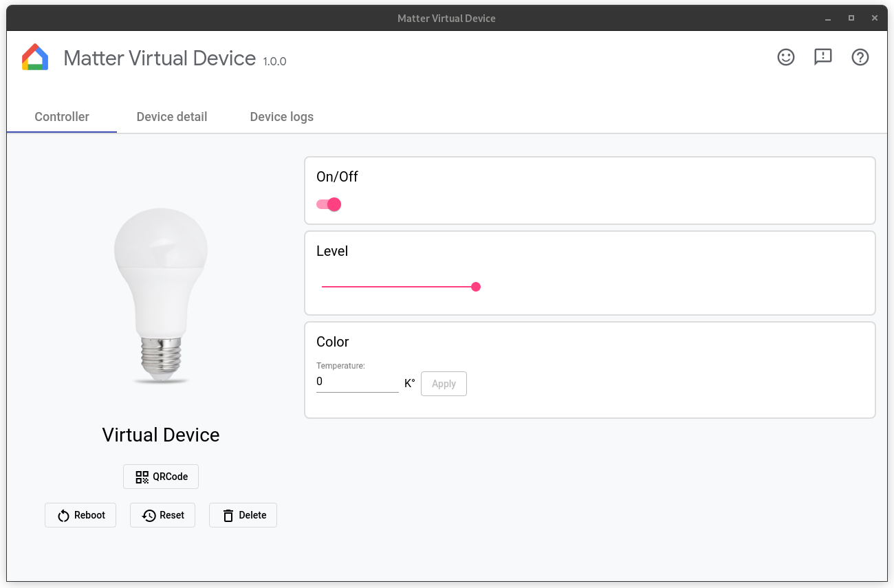Screen dimensions: 894x588
Task: Click the "Color" card heading
Action: pyautogui.click(x=333, y=342)
